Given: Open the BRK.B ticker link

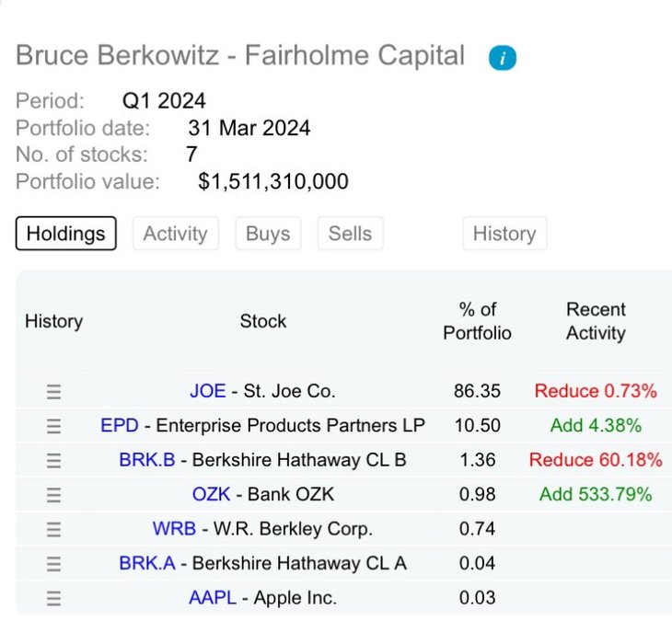Looking at the screenshot, I should pyautogui.click(x=147, y=460).
